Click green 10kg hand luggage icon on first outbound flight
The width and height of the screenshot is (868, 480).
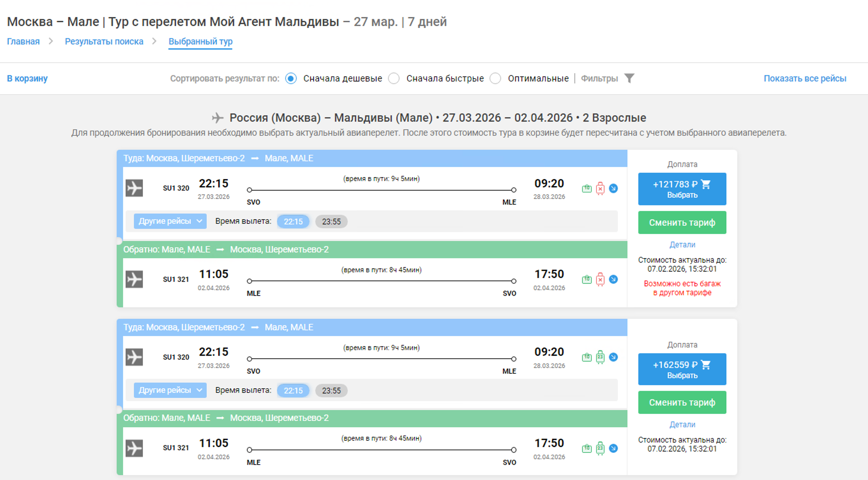587,188
